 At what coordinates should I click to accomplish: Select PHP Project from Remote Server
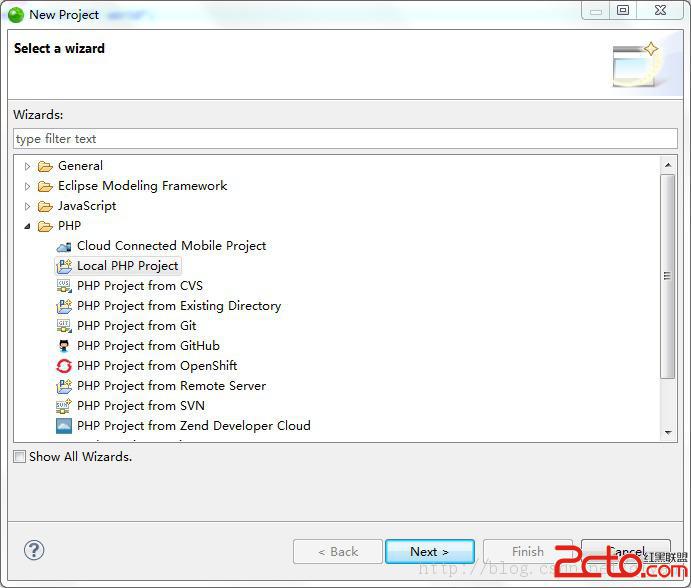[171, 386]
